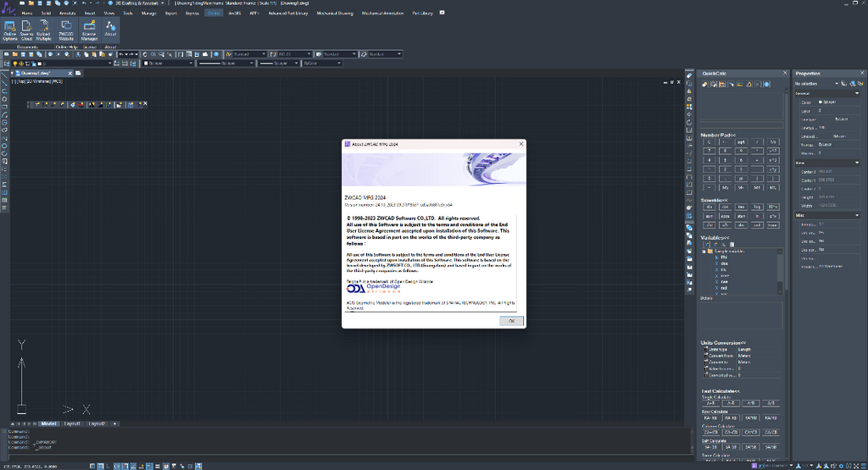Switch to the Layout1 tab

72,423
